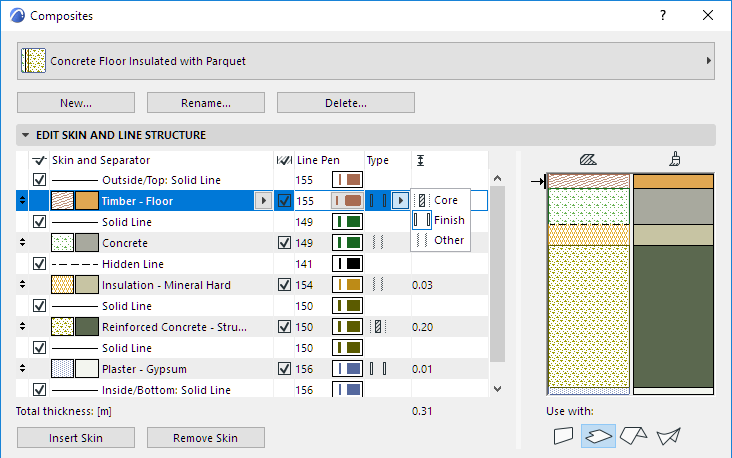732x458 pixels.
Task: Toggle Plaster - Gypsum end line checkbox
Action: pos(284,369)
